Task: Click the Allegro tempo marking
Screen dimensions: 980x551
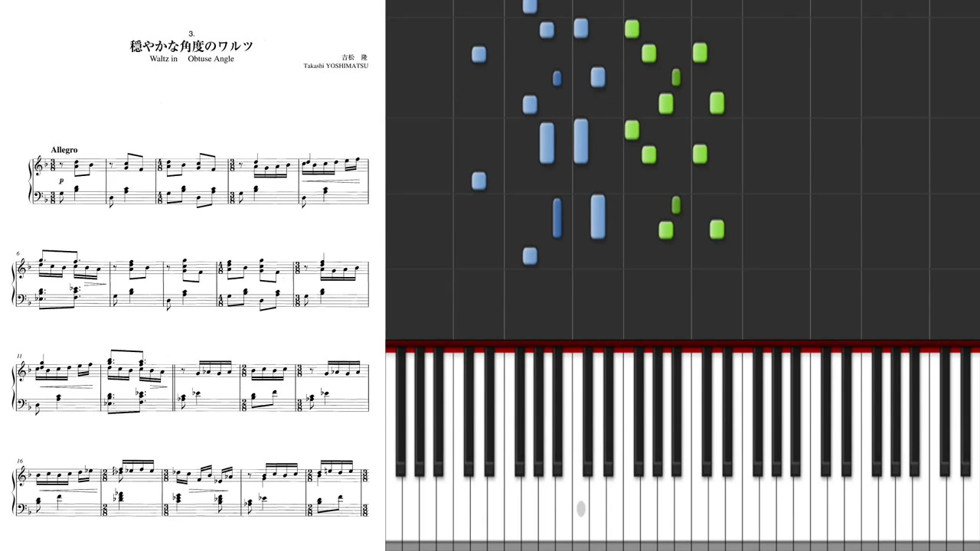Action: pos(64,150)
